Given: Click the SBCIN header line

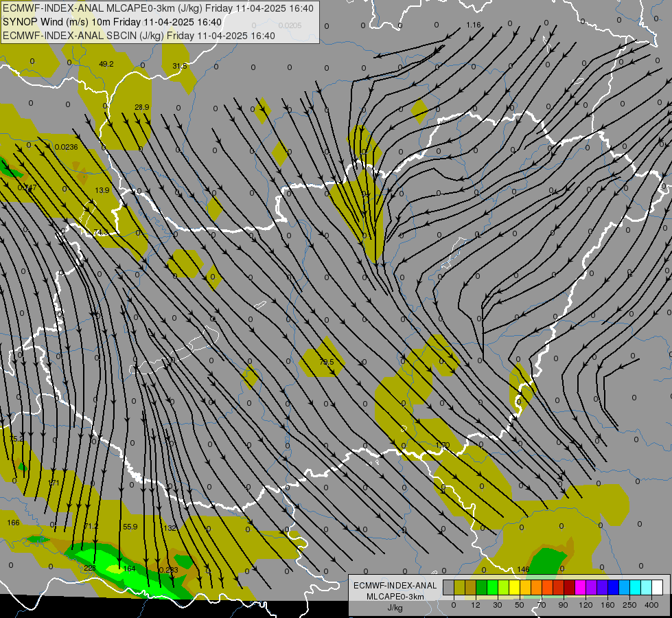Looking at the screenshot, I should click(x=139, y=36).
